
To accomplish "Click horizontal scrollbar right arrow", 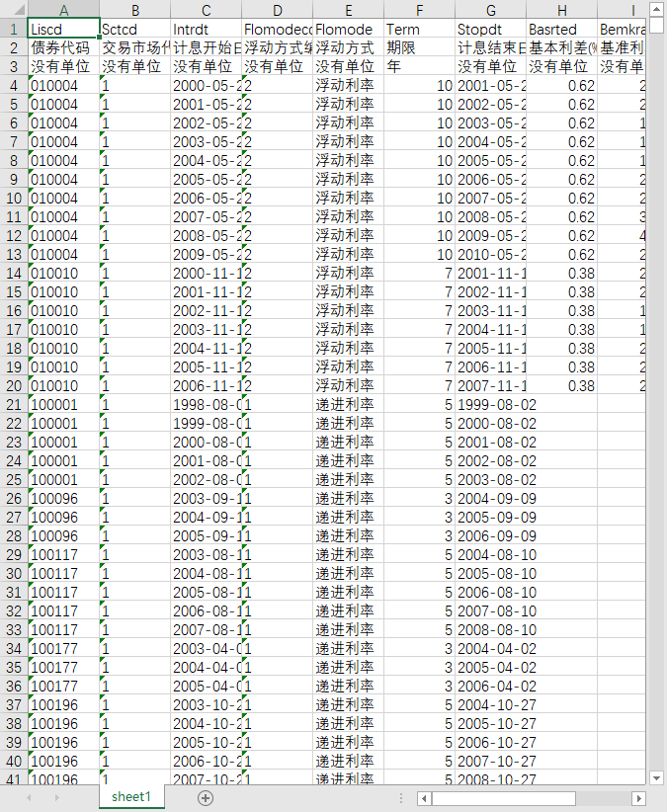I will [x=639, y=798].
